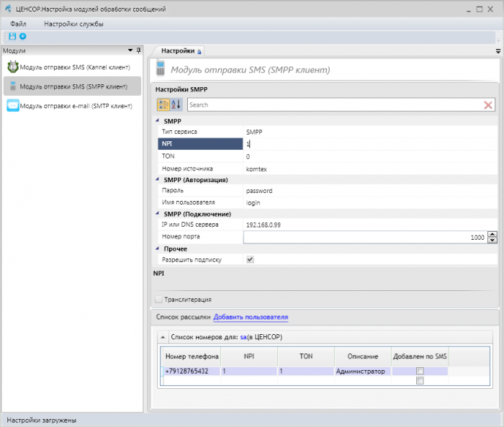Switch property grid to categorized view

tap(163, 105)
